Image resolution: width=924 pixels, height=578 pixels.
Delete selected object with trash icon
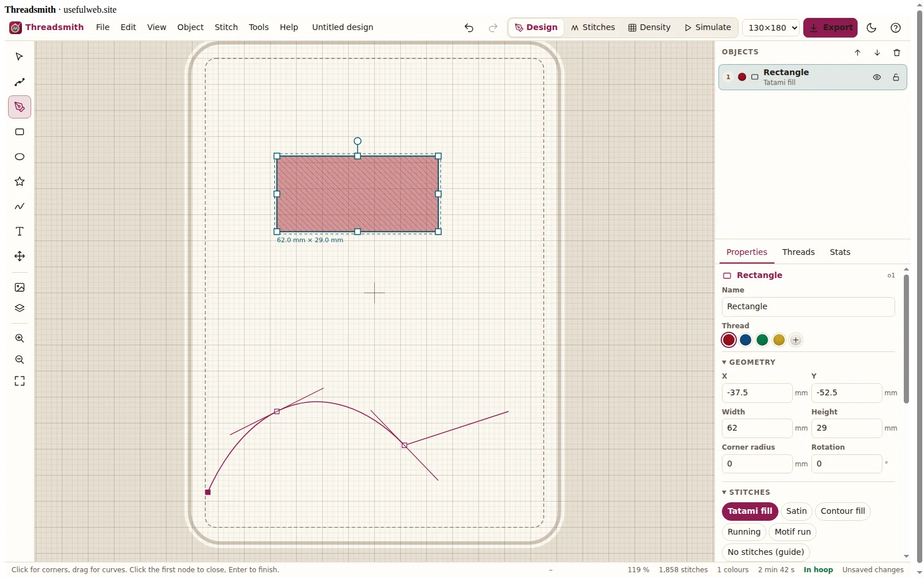(x=897, y=53)
